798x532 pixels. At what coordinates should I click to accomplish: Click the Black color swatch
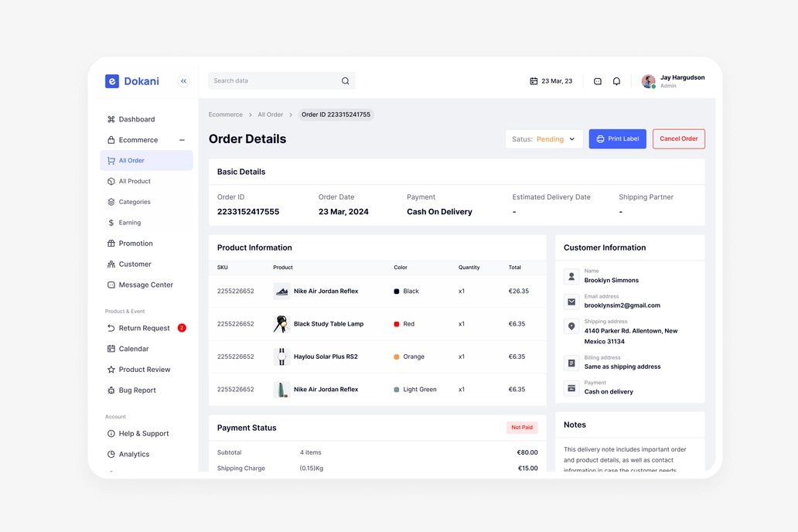397,292
